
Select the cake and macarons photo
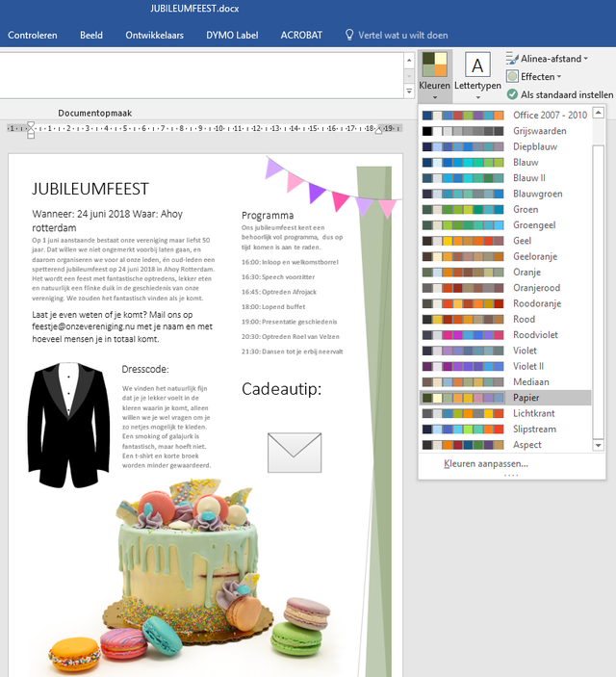[188, 577]
